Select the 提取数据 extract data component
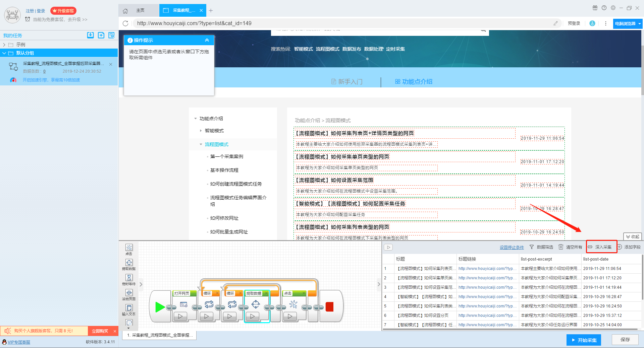Viewport: 644px width, 348px height. [x=129, y=263]
